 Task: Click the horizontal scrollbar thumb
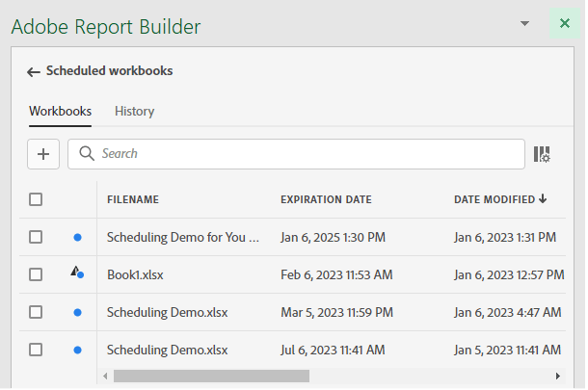210,376
